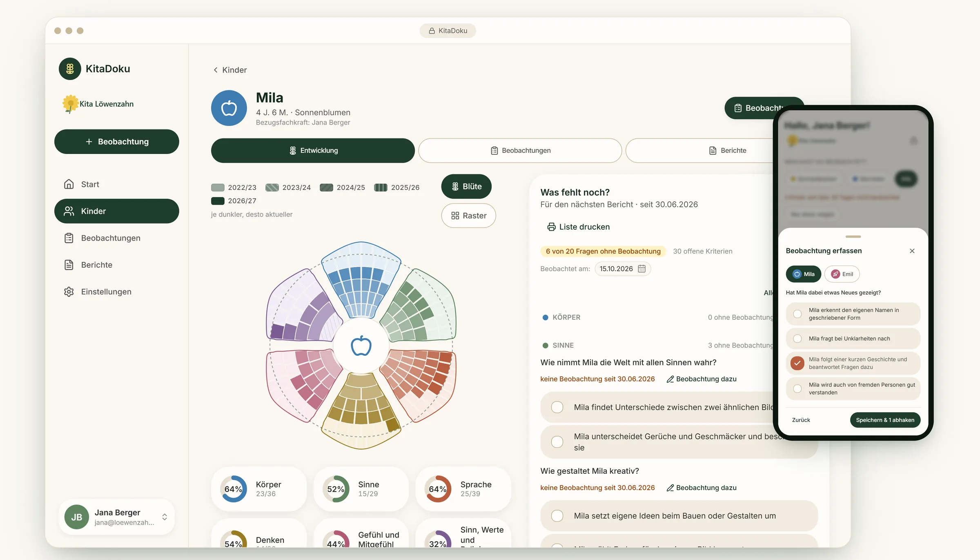Click the 2026/27 legend swatch
Image resolution: width=980 pixels, height=560 pixels.
pos(218,201)
